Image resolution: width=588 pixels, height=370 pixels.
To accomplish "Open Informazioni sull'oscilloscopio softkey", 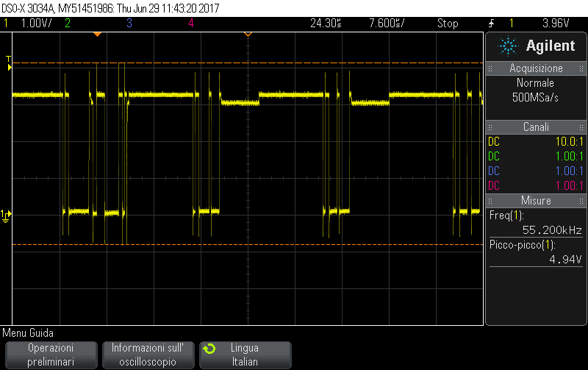I will point(148,355).
